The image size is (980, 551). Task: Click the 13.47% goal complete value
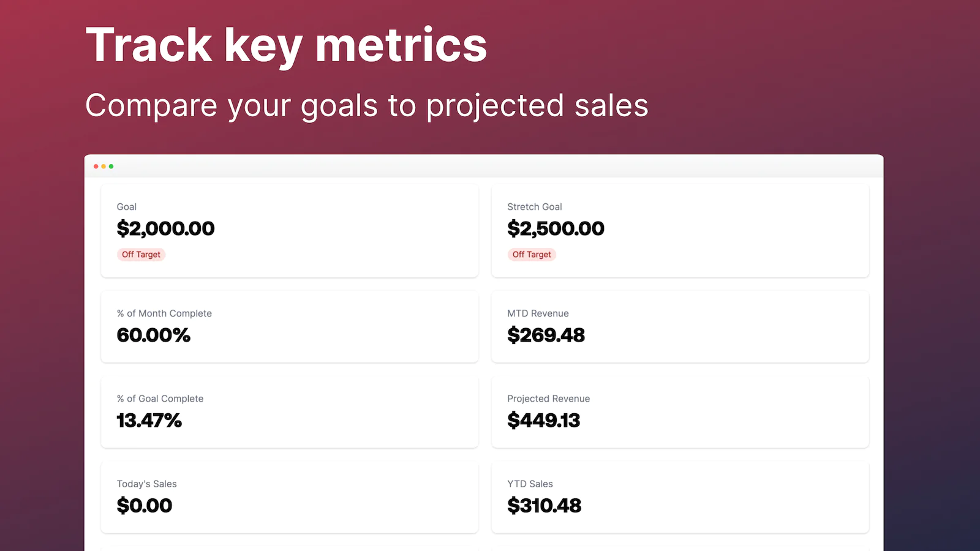(149, 421)
